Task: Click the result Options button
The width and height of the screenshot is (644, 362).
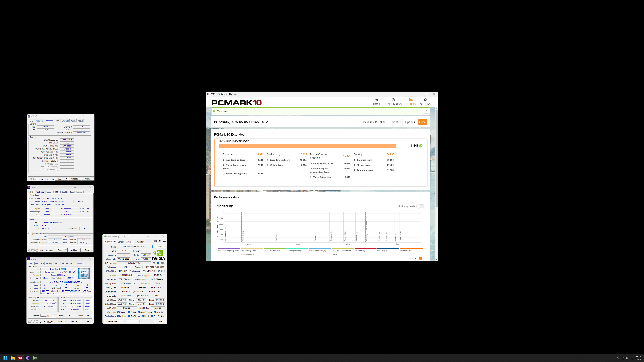Action: coord(410,122)
